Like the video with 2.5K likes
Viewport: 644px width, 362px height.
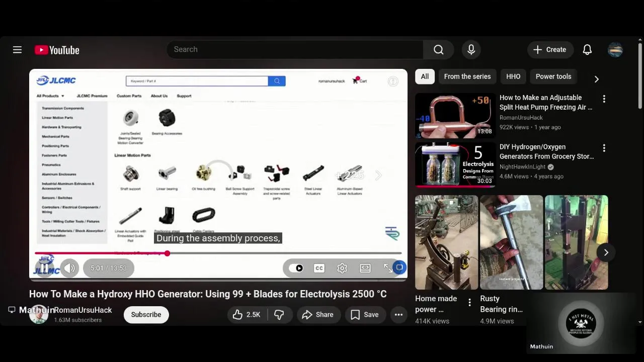click(247, 315)
